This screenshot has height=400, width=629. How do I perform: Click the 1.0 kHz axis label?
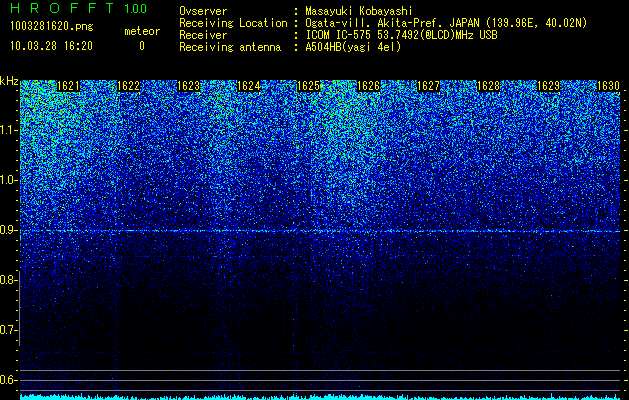point(8,180)
